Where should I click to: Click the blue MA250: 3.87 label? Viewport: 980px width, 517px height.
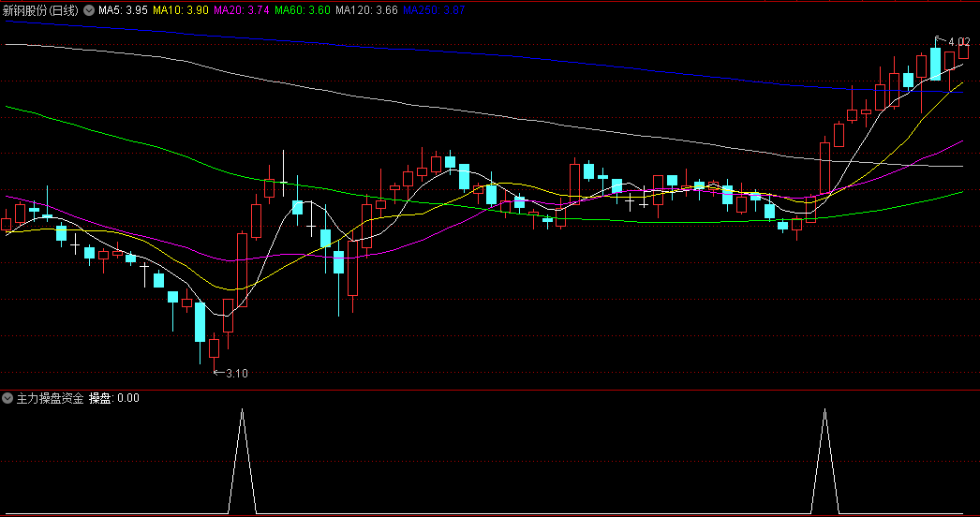[434, 10]
